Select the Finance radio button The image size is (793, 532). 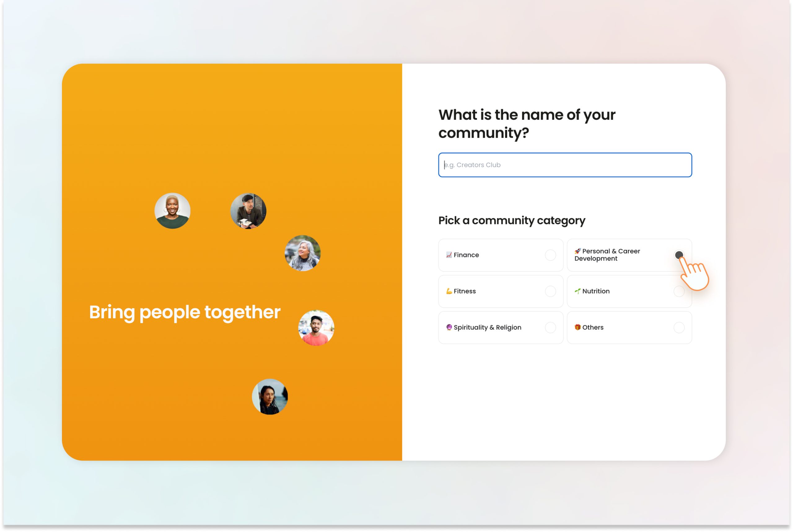coord(550,255)
